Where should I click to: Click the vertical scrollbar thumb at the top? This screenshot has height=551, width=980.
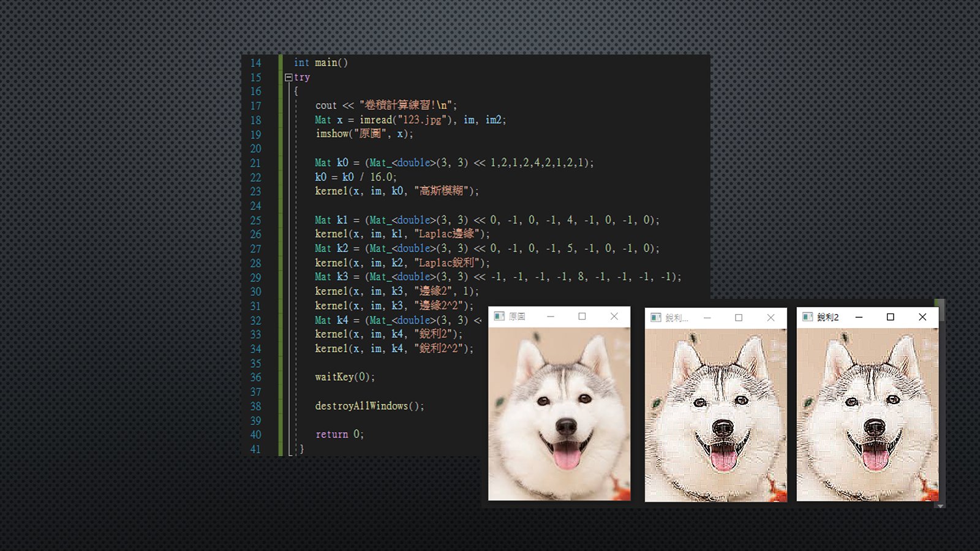[940, 310]
